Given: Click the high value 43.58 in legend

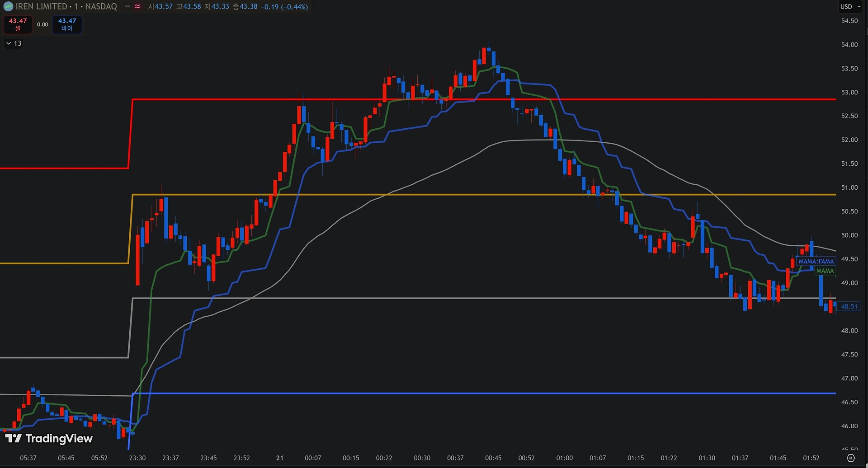Looking at the screenshot, I should [x=192, y=7].
